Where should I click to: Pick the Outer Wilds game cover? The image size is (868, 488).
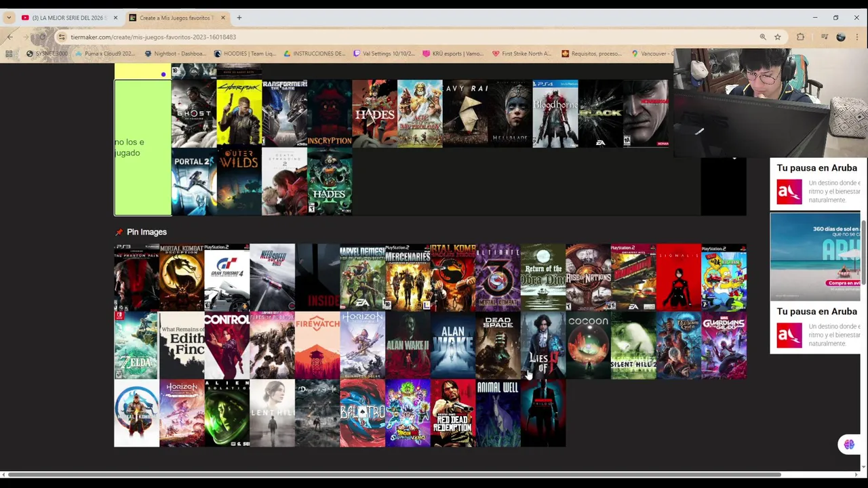coord(239,182)
